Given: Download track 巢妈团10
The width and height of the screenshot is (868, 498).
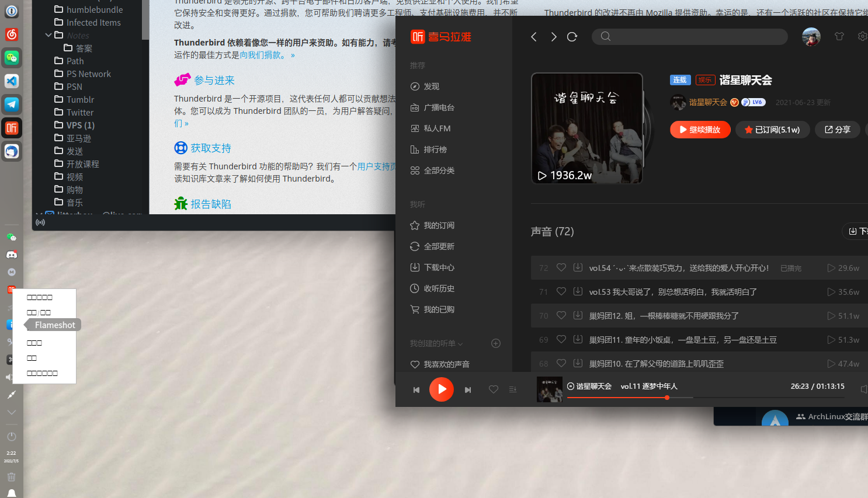Looking at the screenshot, I should pos(578,363).
